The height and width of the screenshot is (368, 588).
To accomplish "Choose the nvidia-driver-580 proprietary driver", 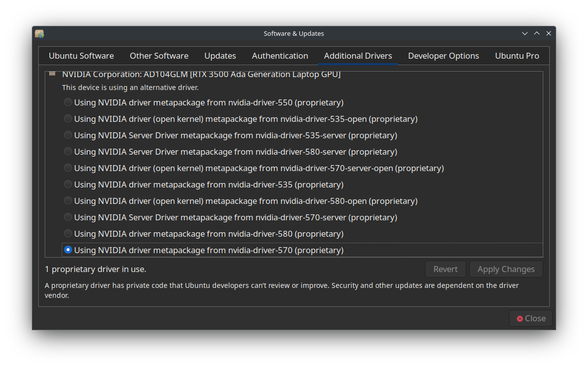I will pos(68,234).
